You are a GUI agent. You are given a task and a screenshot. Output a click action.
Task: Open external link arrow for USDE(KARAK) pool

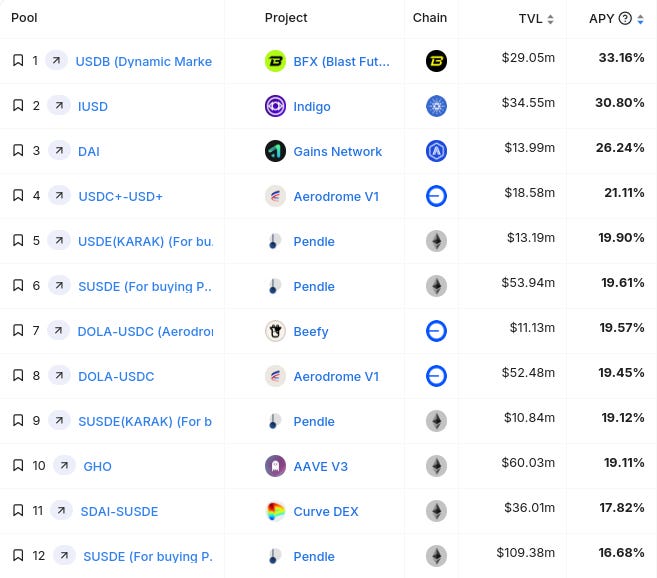pyautogui.click(x=59, y=240)
